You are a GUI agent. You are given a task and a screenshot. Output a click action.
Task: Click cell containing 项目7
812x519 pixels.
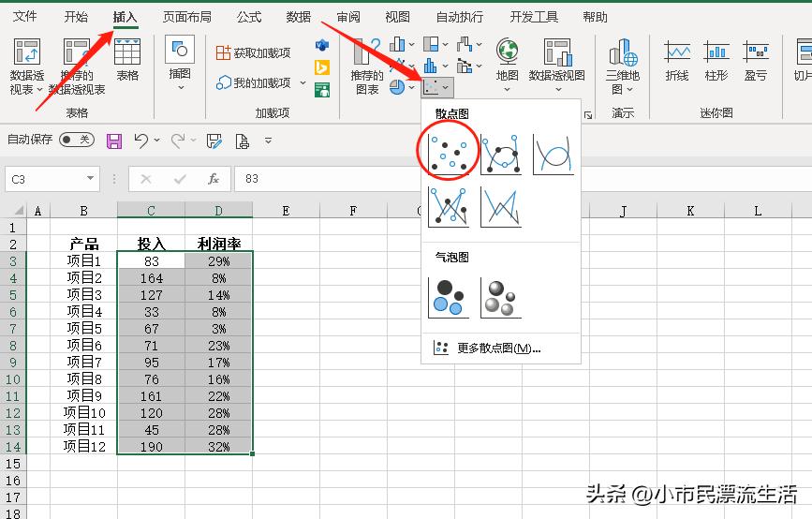[x=84, y=362]
